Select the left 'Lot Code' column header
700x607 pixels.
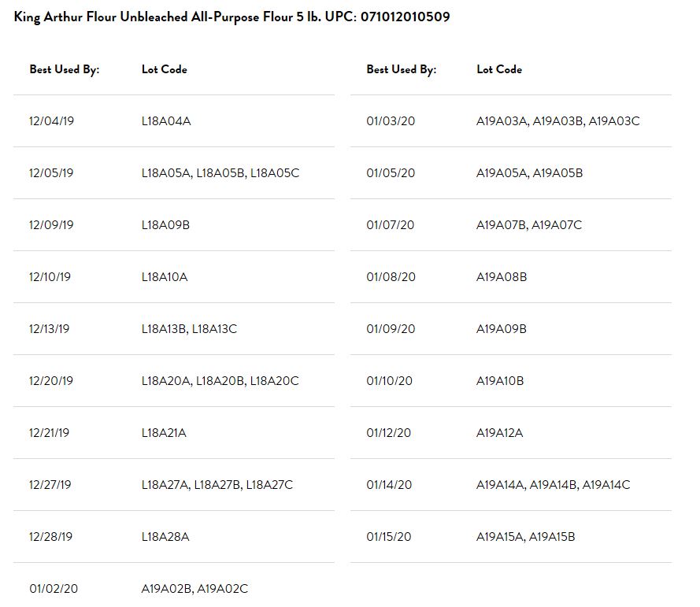click(x=165, y=69)
